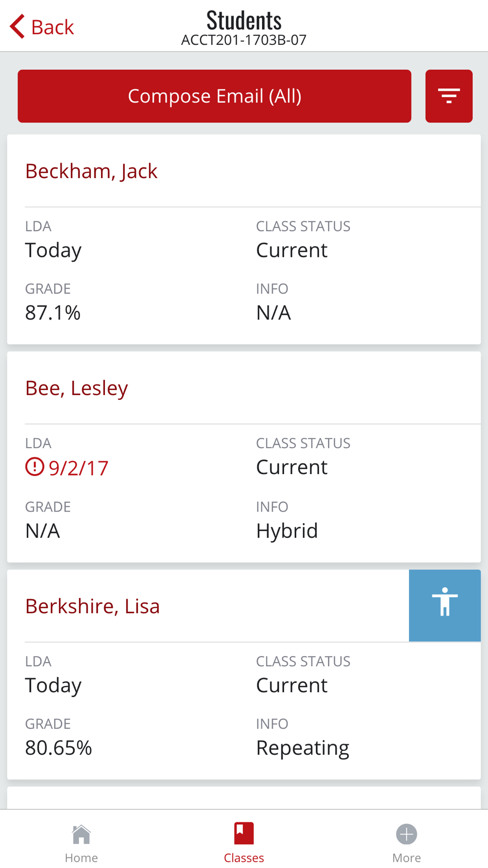Tap the Home house icon
The height and width of the screenshot is (868, 488).
coord(81,834)
